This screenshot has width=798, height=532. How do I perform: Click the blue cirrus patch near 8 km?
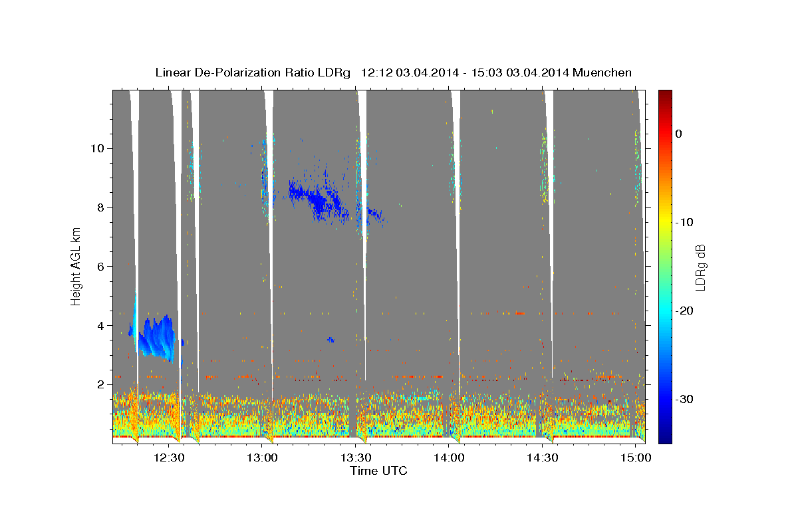(319, 199)
